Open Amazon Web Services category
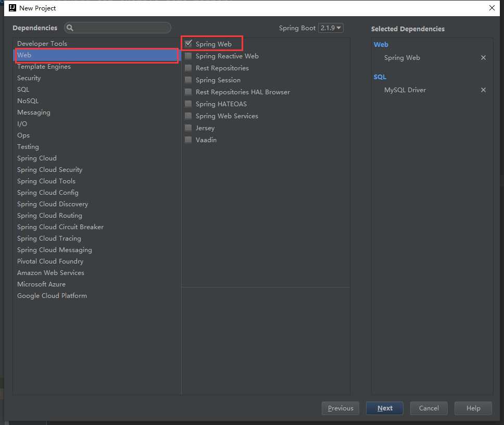Image resolution: width=504 pixels, height=425 pixels. click(x=97, y=273)
